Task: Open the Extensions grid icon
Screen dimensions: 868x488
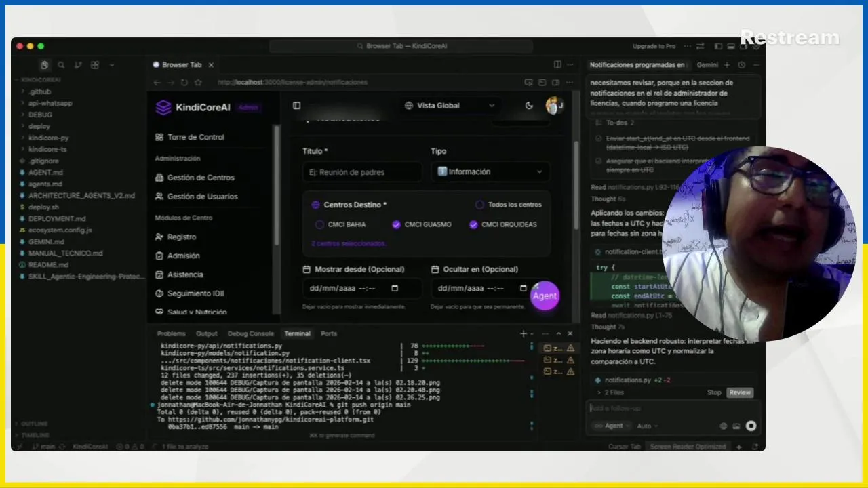Action: (x=95, y=65)
